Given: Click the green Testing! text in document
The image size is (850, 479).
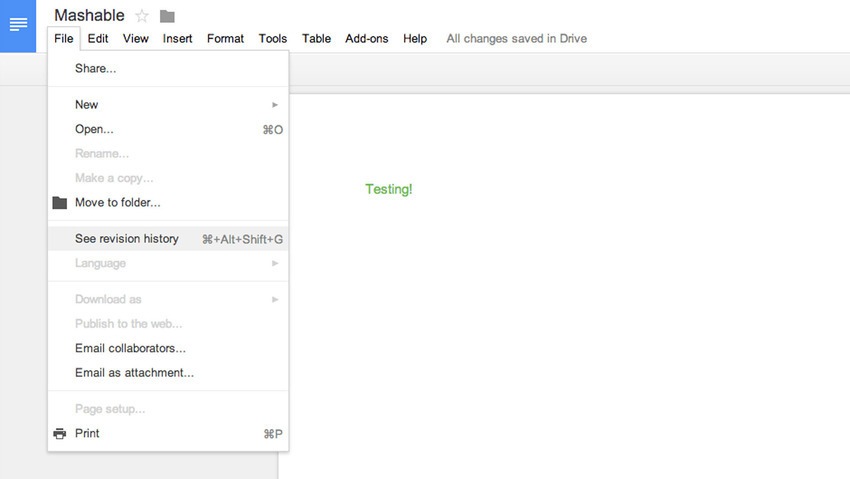Looking at the screenshot, I should coord(388,189).
